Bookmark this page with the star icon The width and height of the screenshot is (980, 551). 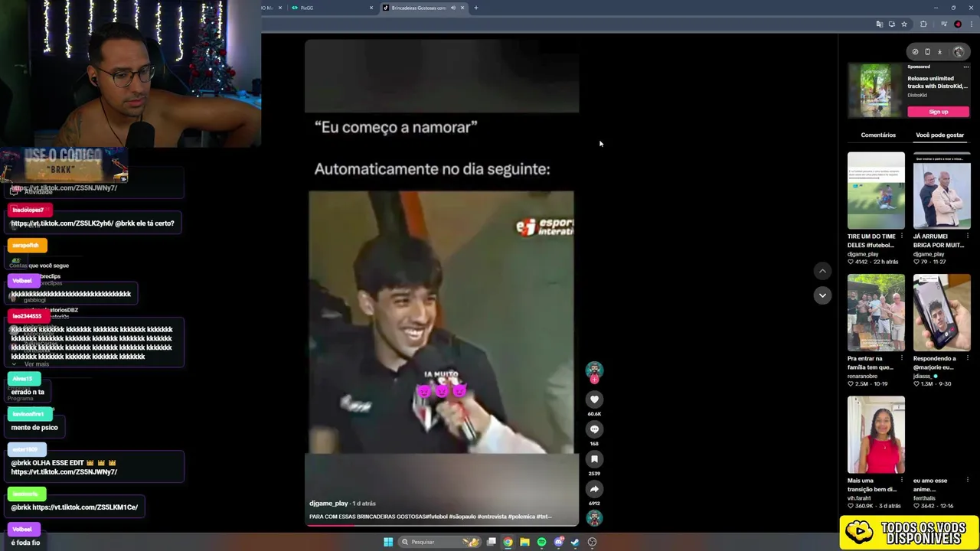point(904,24)
